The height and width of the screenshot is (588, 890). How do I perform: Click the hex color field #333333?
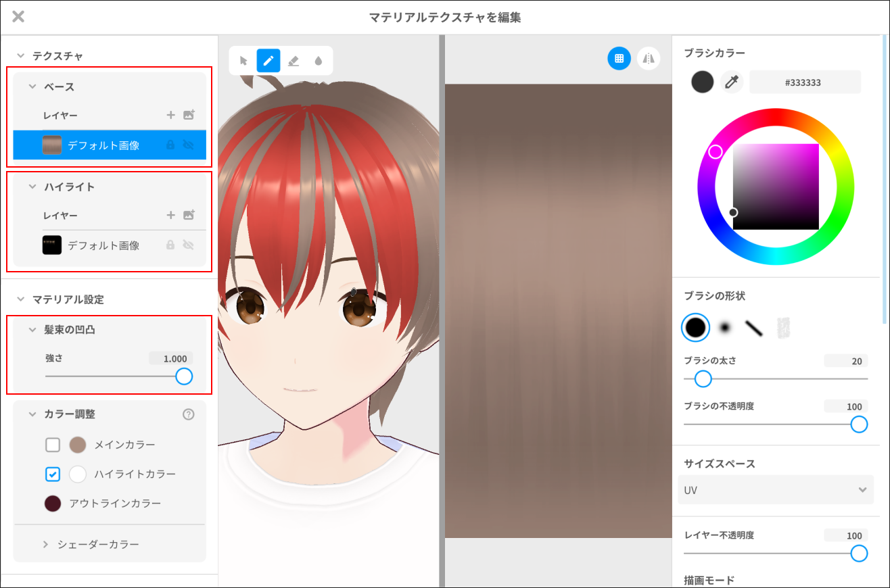tap(805, 82)
